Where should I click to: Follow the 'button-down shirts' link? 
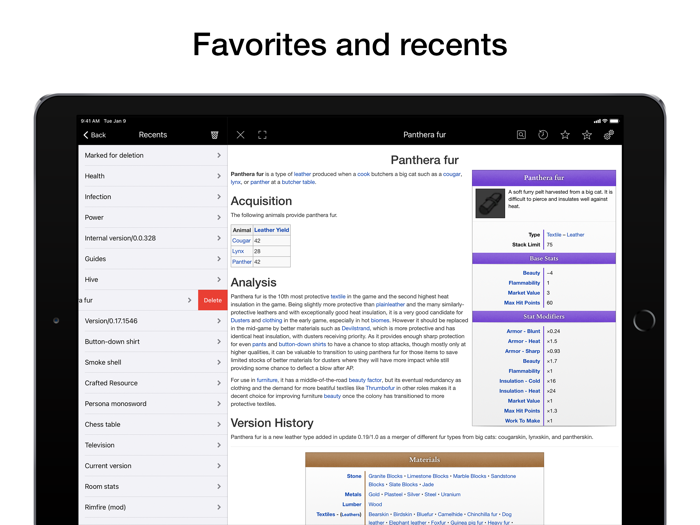302,345
